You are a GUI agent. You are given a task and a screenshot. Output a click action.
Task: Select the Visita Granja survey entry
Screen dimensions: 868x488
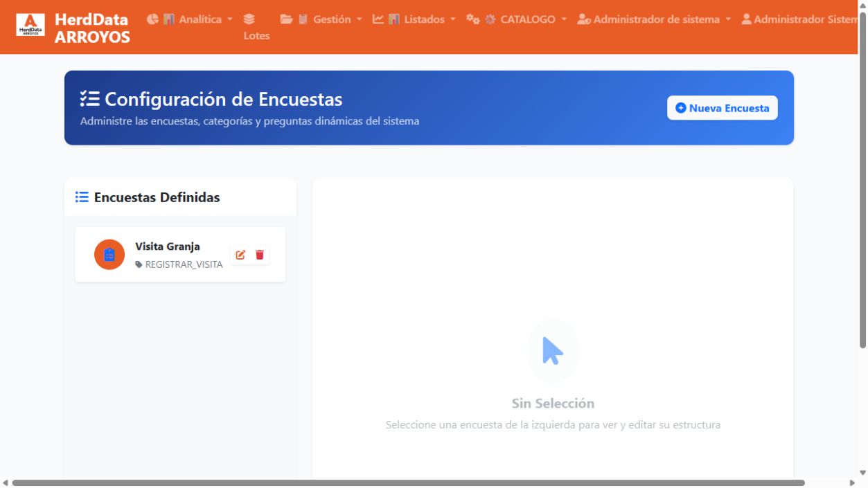pyautogui.click(x=180, y=255)
